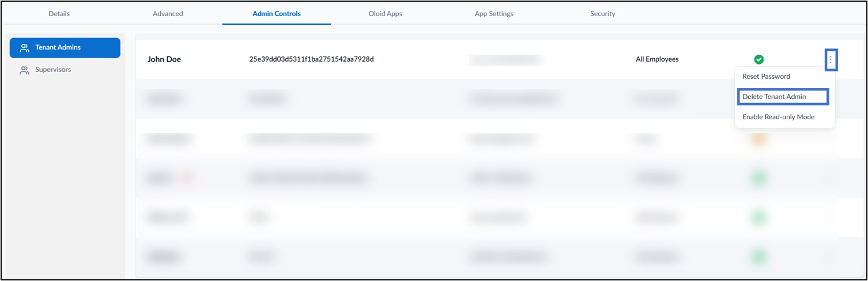
Task: Click the John Doe name cell
Action: [x=164, y=59]
